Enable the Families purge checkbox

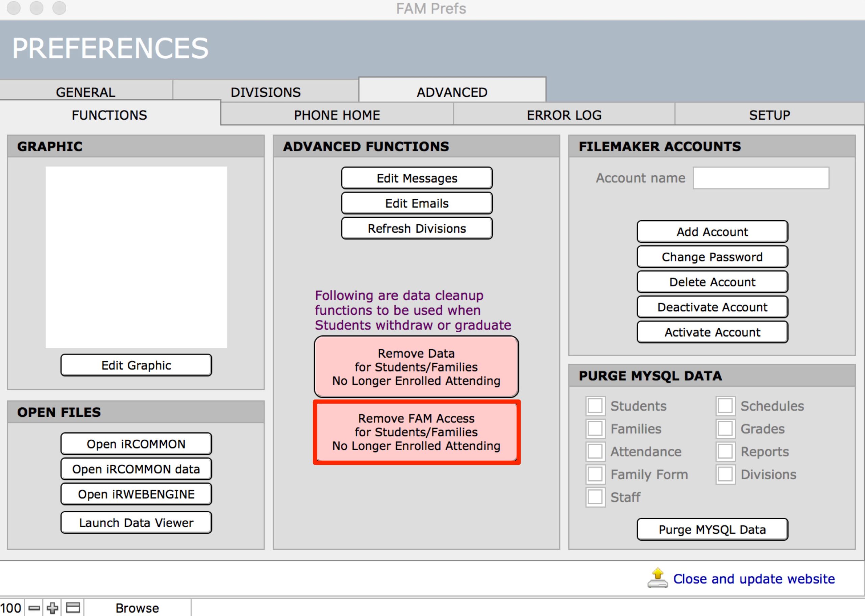coord(595,429)
